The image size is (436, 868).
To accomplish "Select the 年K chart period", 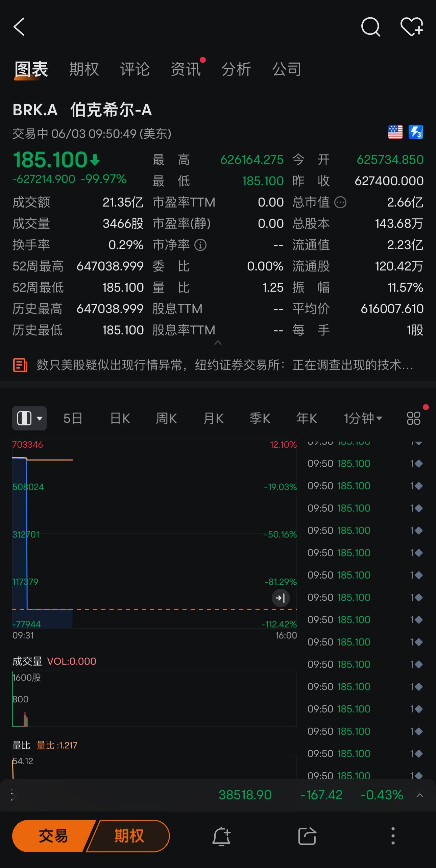I will coord(307,418).
